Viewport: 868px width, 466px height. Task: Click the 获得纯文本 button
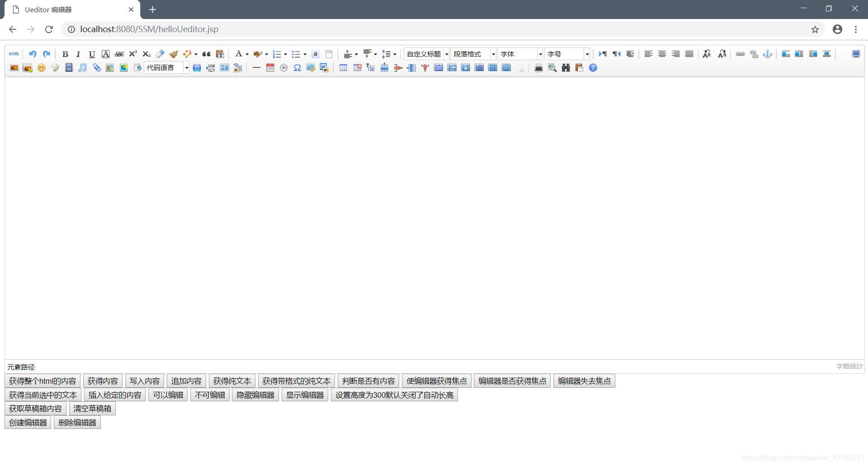232,381
